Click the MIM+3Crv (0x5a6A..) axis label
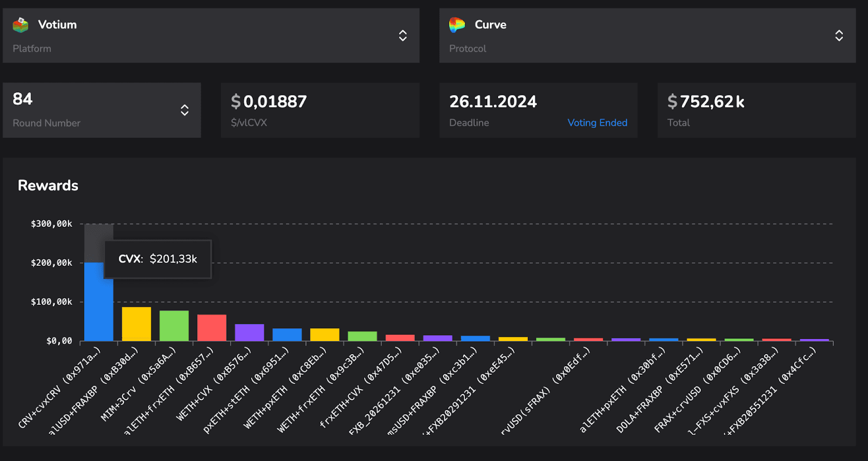The width and height of the screenshot is (868, 461). tap(139, 383)
